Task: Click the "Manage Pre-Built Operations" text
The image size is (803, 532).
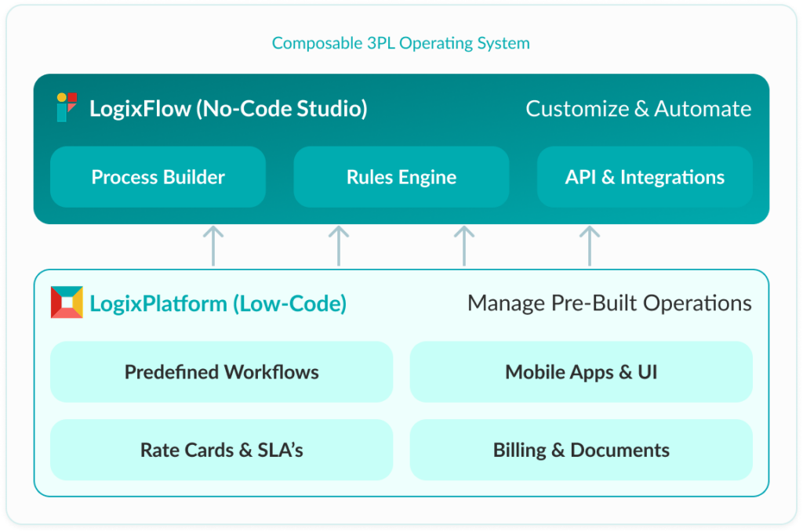Action: (609, 303)
